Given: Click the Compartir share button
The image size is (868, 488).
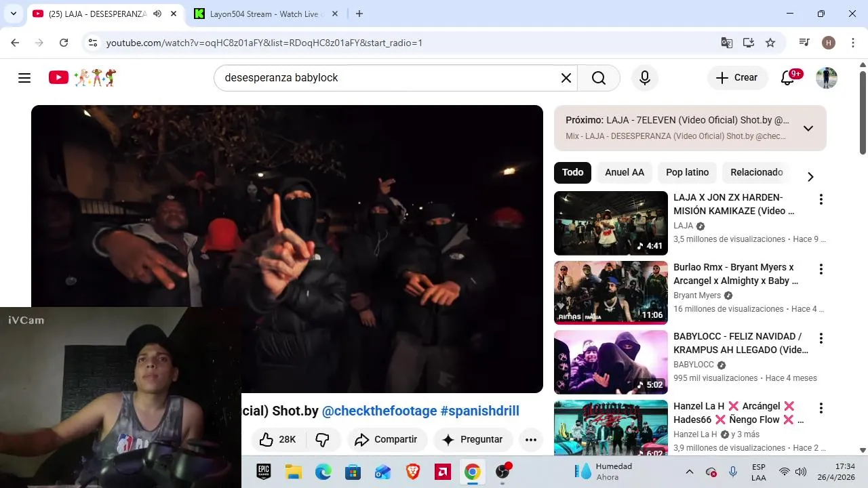Looking at the screenshot, I should point(387,439).
